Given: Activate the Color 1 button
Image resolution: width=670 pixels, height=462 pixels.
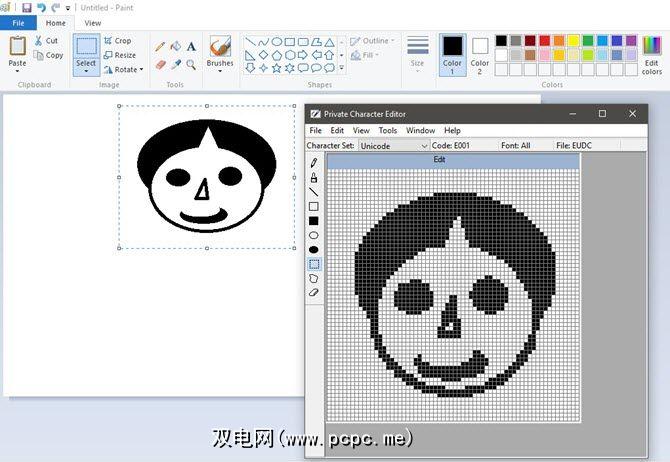Looking at the screenshot, I should (452, 55).
